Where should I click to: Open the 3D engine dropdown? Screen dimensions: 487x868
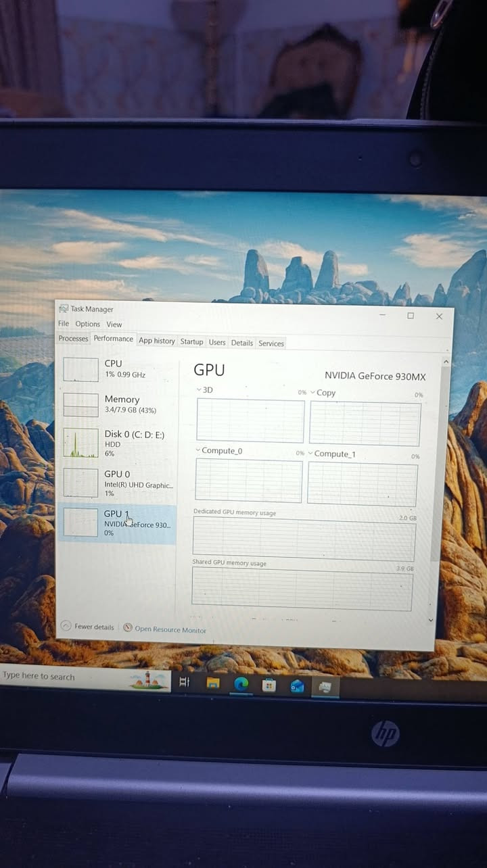(204, 390)
